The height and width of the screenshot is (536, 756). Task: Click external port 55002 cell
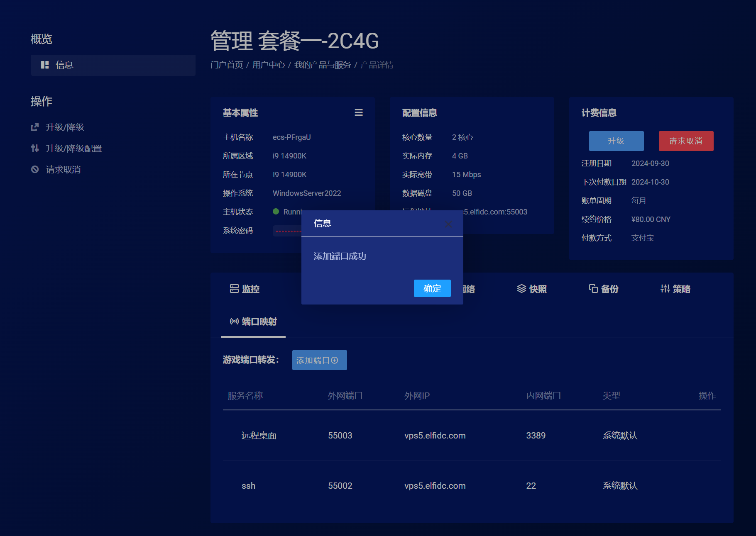340,486
